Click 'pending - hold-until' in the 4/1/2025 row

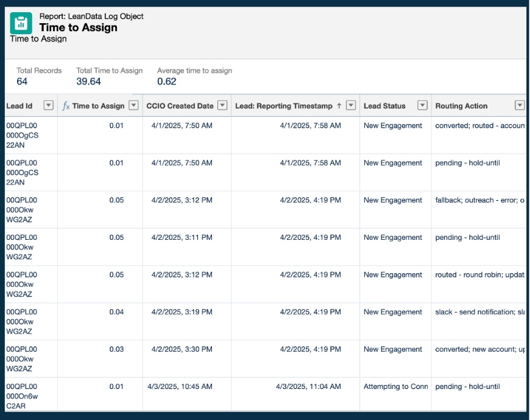tap(467, 163)
